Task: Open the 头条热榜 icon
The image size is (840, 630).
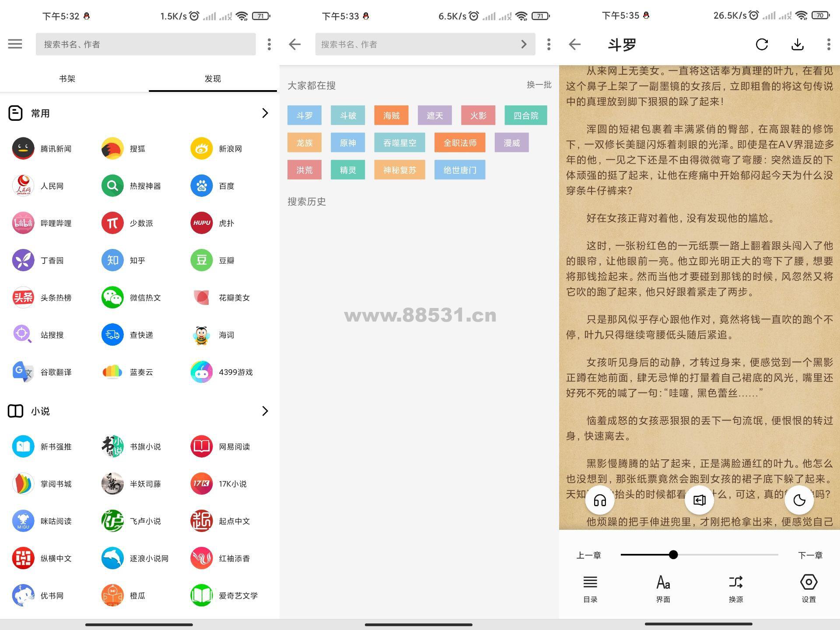Action: [x=23, y=297]
